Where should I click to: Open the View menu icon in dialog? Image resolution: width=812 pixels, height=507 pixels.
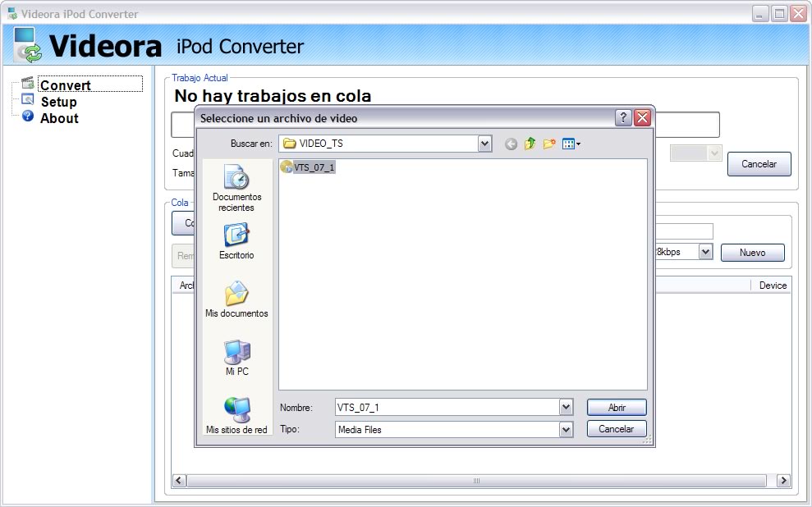point(571,144)
